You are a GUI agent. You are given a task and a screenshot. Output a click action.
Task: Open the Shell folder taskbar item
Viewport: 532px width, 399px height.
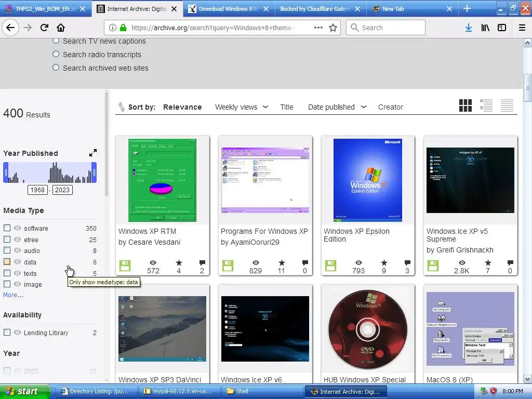point(262,391)
